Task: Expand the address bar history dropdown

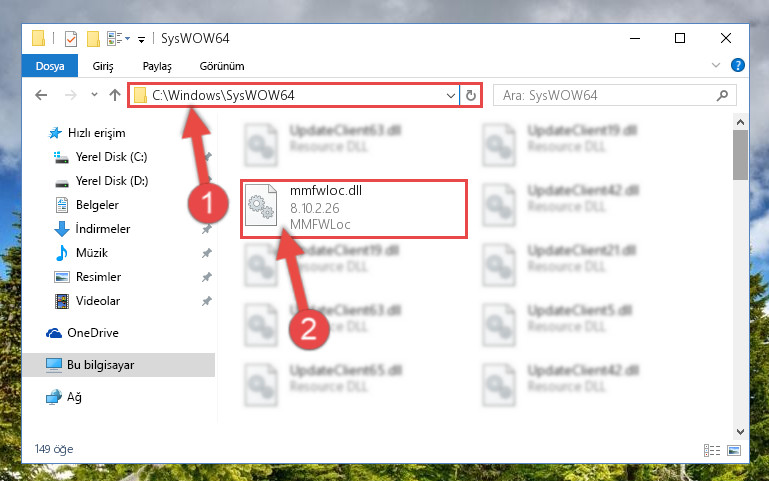Action: (x=451, y=96)
